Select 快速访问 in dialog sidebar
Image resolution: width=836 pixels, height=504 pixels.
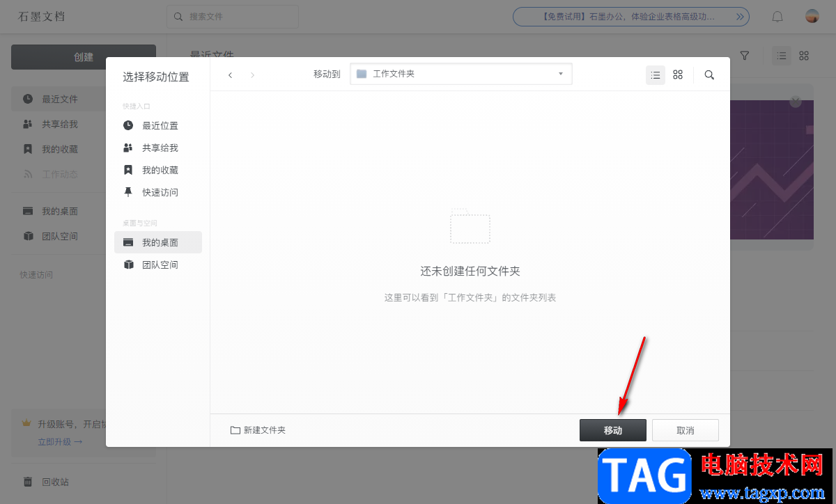coord(158,192)
